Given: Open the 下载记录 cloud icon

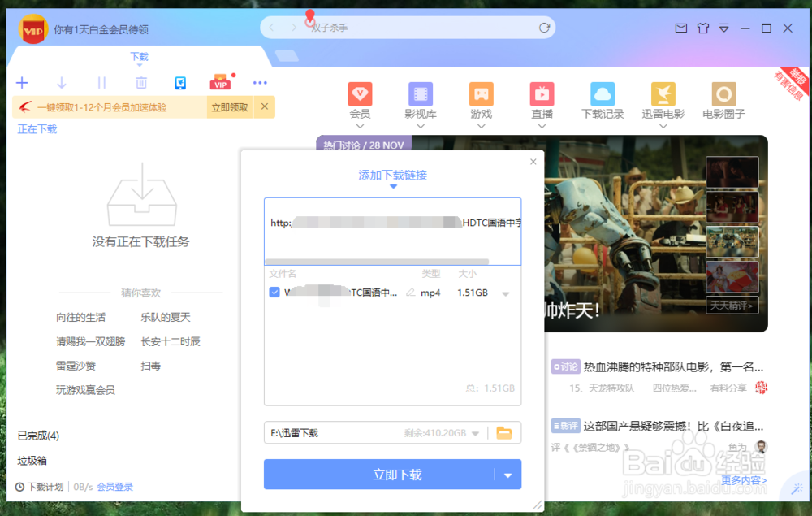Looking at the screenshot, I should 603,94.
